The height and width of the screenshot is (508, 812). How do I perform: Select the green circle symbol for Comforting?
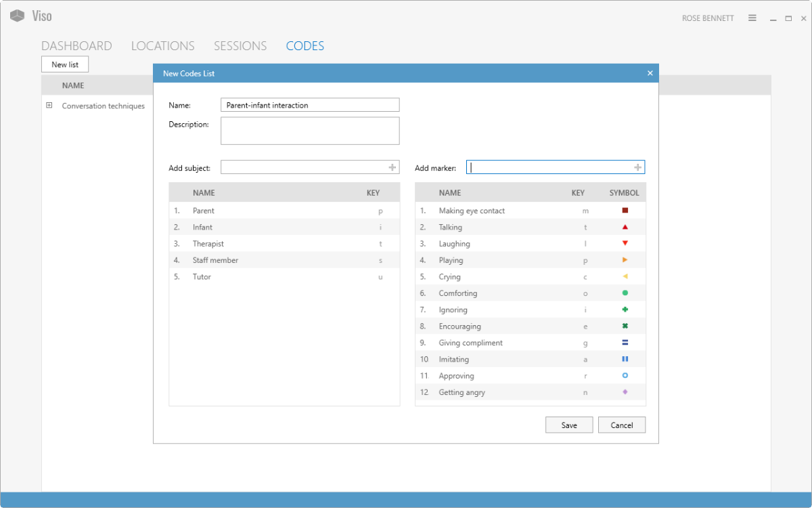coord(625,293)
